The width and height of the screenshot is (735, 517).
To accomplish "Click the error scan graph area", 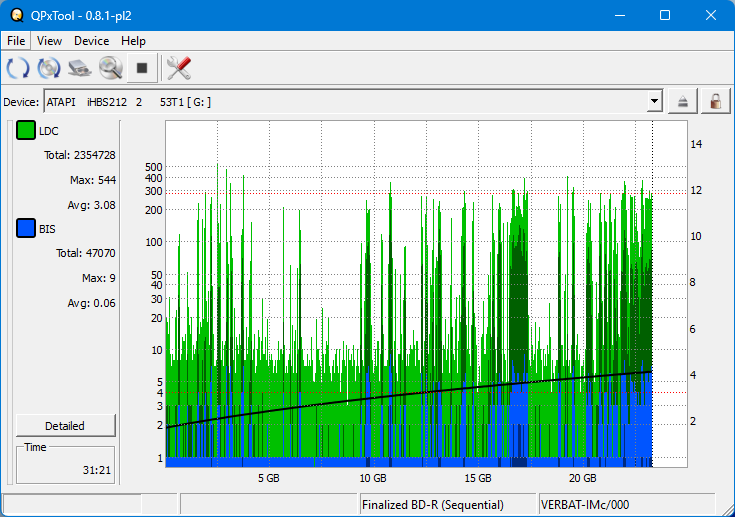I will point(427,294).
